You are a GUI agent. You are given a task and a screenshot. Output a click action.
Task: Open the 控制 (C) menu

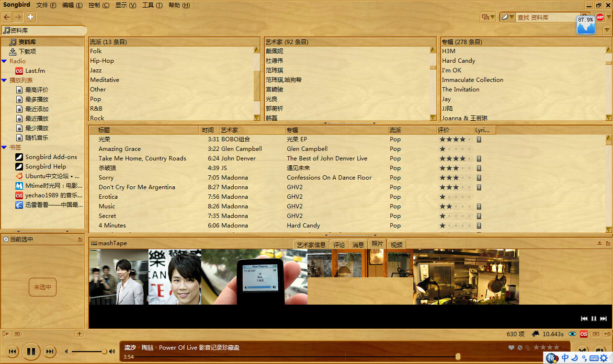point(99,5)
